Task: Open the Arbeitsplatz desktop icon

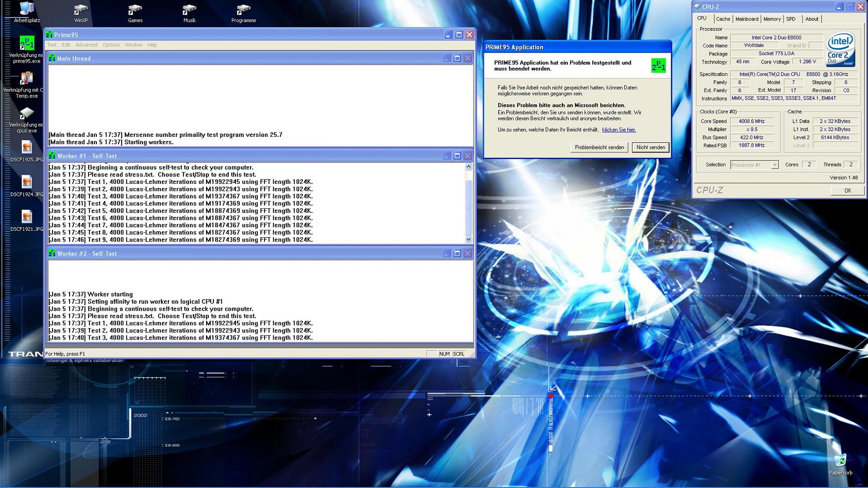Action: pos(27,12)
